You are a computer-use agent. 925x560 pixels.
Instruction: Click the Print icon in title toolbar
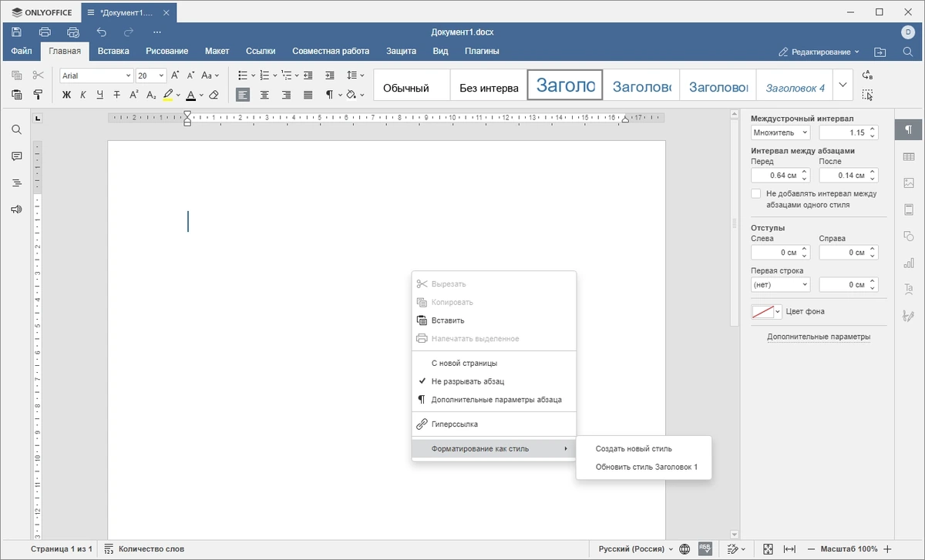point(45,32)
